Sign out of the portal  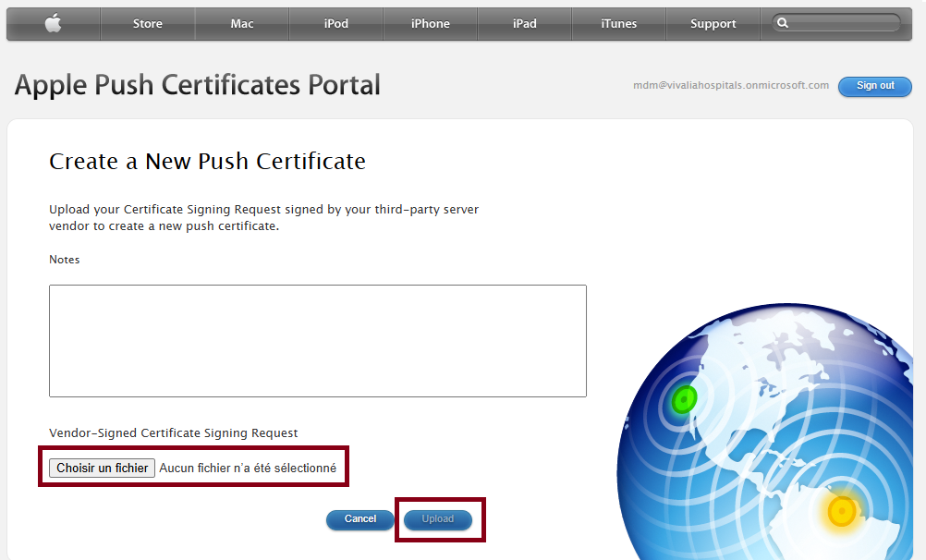[x=875, y=86]
